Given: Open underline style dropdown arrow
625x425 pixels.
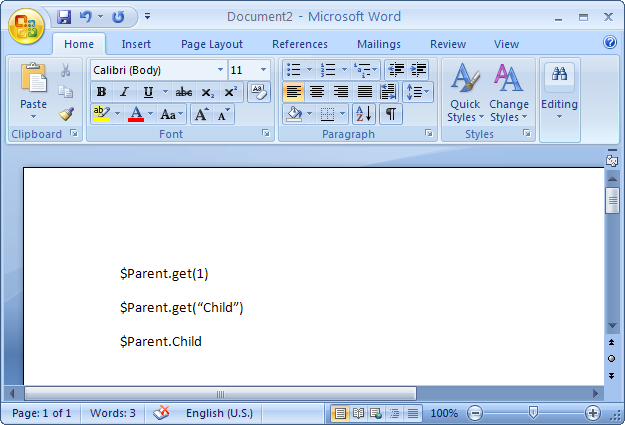Looking at the screenshot, I should (x=165, y=92).
